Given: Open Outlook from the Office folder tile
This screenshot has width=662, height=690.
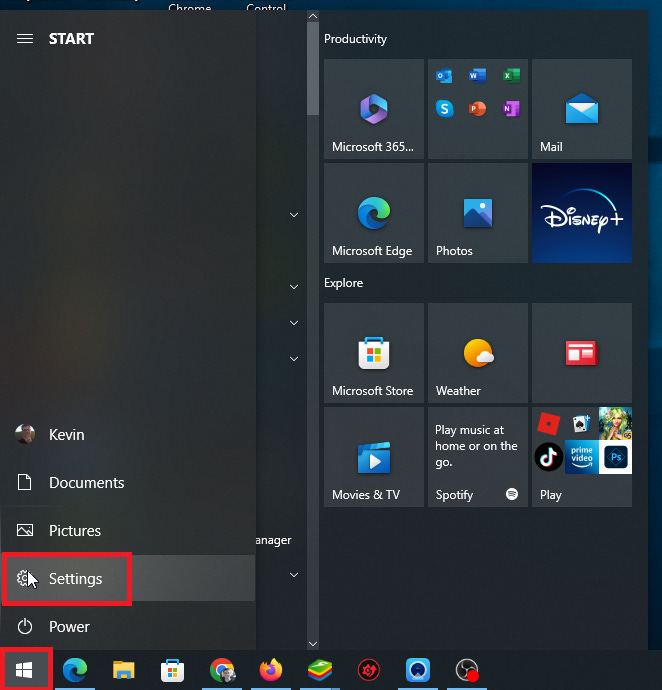Looking at the screenshot, I should (444, 76).
